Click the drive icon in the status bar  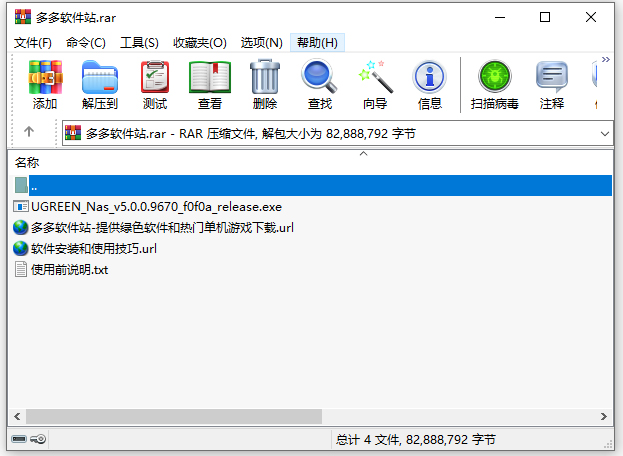coord(19,439)
